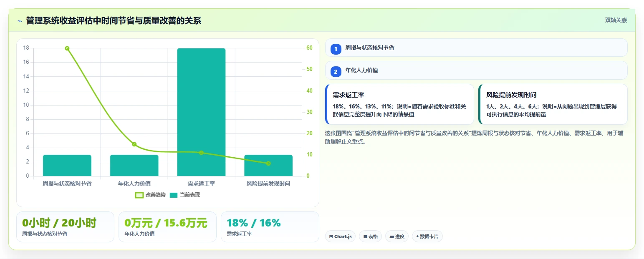Click the trend line point at value 60

[67, 48]
